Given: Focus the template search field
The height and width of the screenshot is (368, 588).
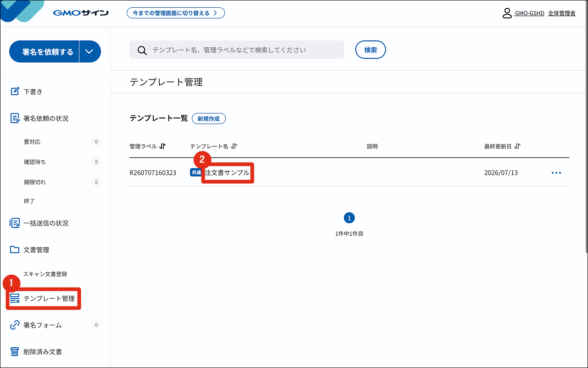Looking at the screenshot, I should tap(237, 50).
